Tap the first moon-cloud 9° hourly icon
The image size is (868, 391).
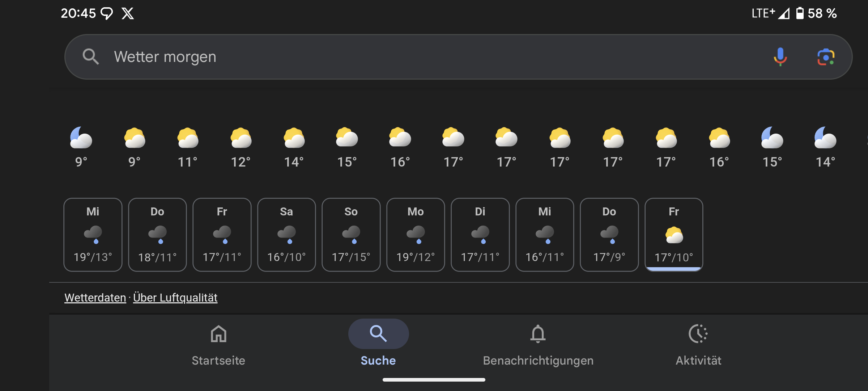pos(81,138)
